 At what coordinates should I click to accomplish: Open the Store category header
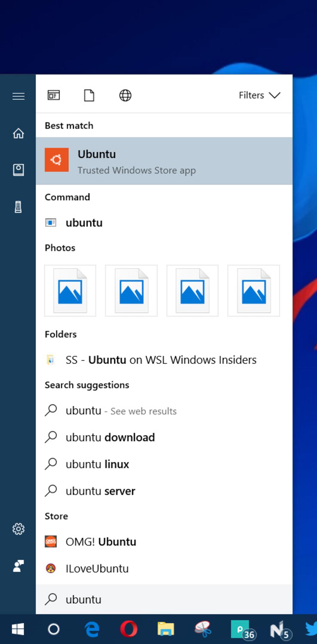click(56, 516)
